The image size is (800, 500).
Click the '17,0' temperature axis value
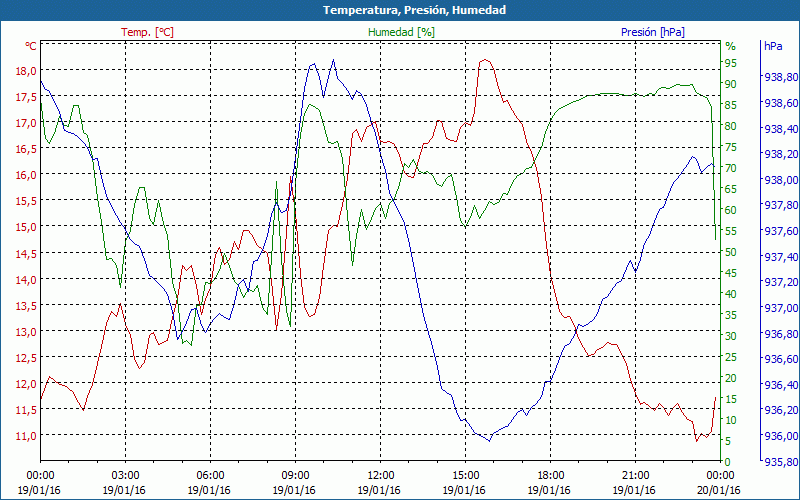[x=27, y=123]
